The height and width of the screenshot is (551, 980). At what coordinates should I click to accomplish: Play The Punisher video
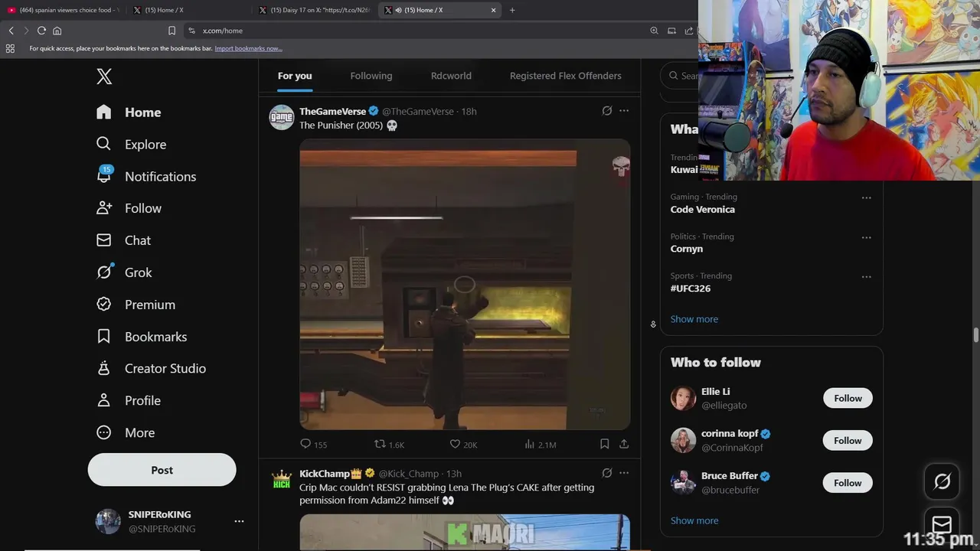[465, 284]
